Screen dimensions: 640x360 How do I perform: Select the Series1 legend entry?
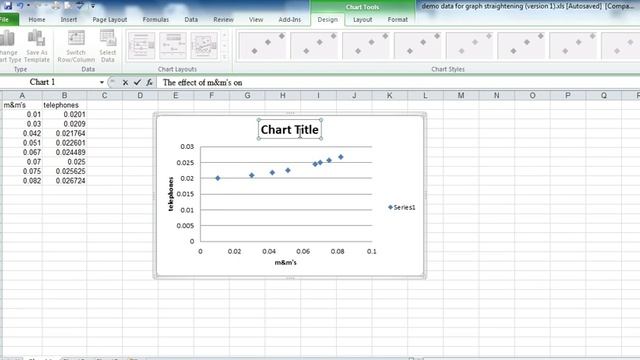pos(402,207)
